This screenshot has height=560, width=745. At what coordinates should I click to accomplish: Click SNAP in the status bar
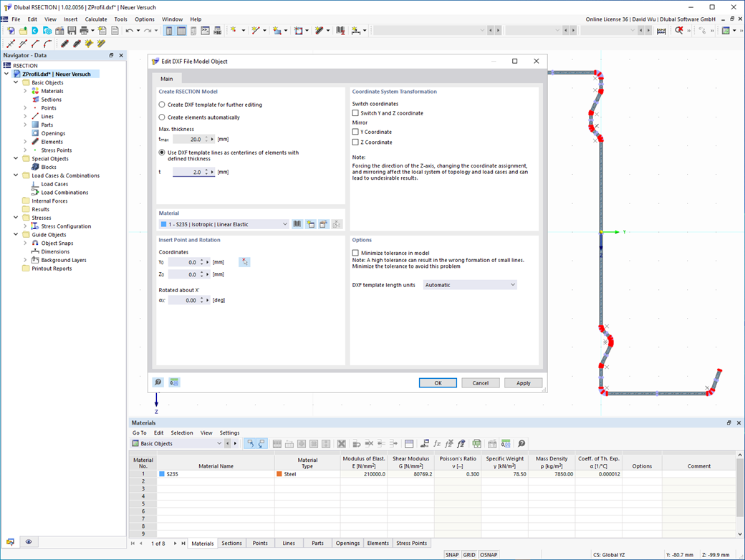point(453,554)
